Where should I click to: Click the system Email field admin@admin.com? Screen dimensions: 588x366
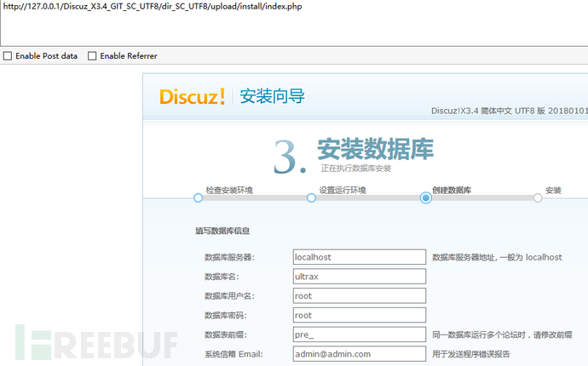(x=360, y=354)
